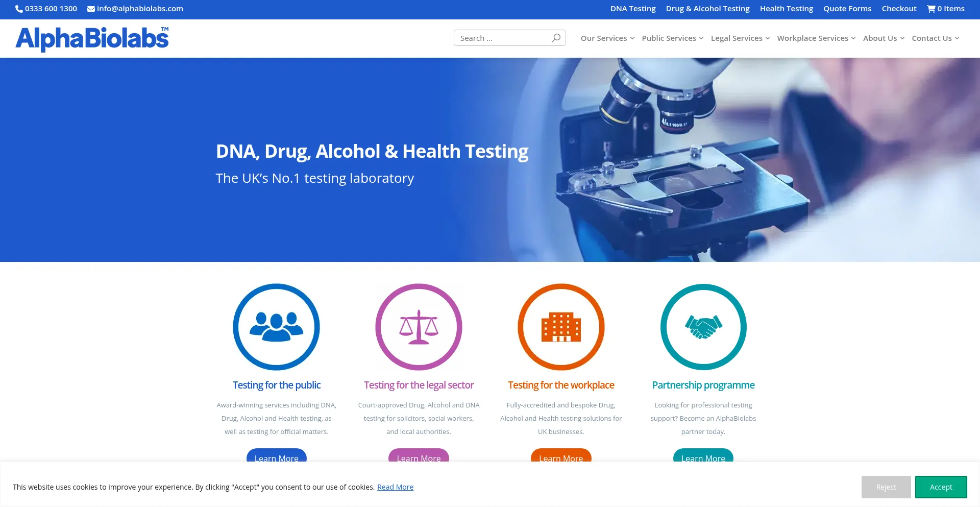Open DNA Testing in the top bar

(x=633, y=9)
